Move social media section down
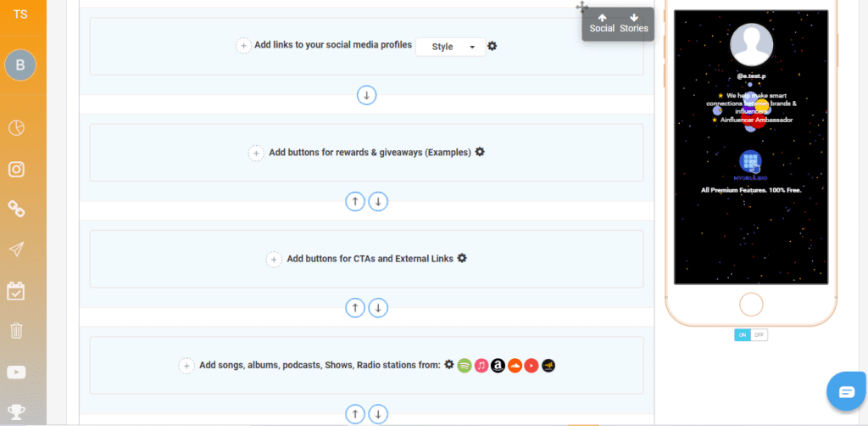This screenshot has height=426, width=868. (x=366, y=95)
